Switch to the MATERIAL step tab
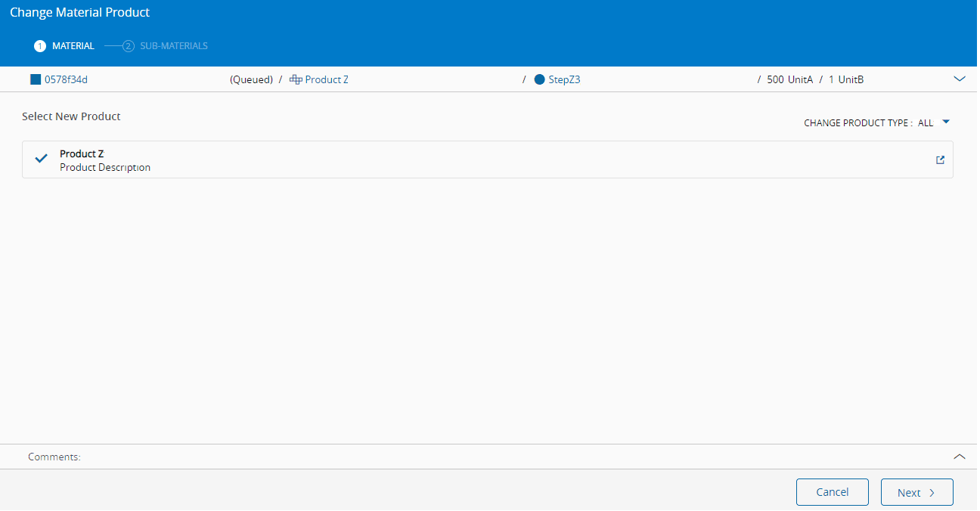This screenshot has height=511, width=980. point(73,46)
